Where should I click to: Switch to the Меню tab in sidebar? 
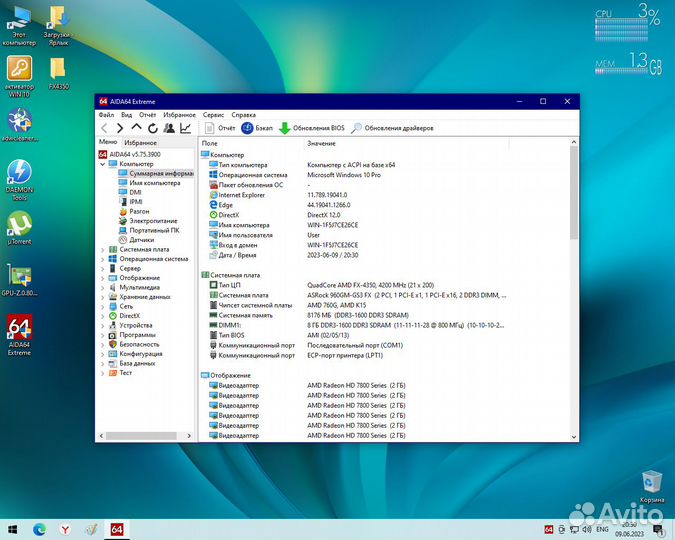tap(108, 142)
